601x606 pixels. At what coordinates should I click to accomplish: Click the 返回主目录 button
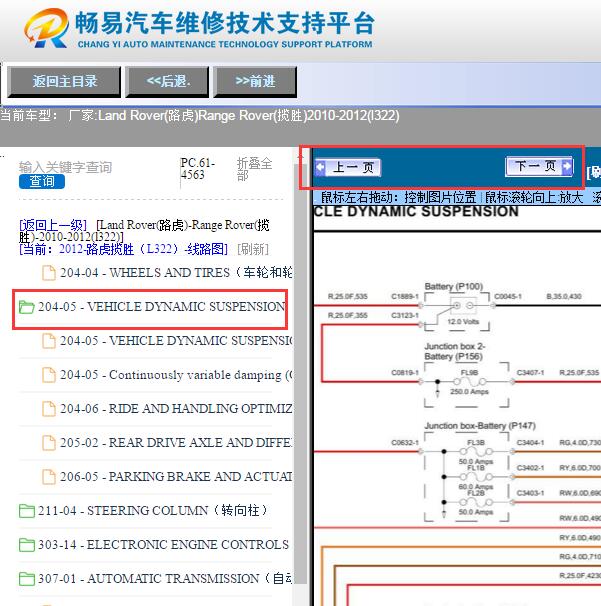tap(64, 82)
